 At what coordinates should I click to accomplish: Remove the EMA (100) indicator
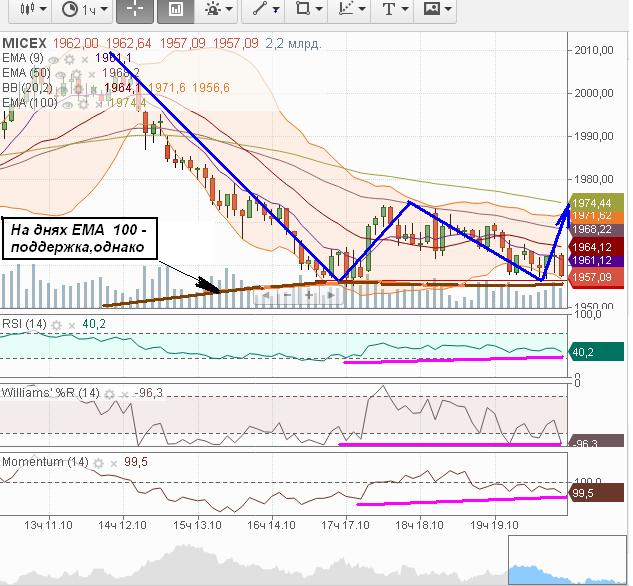[x=98, y=105]
